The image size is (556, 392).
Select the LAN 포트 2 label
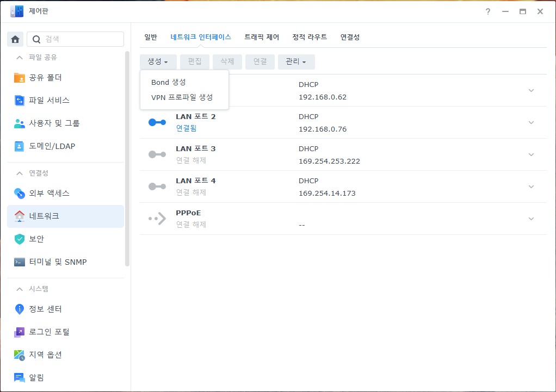pos(196,117)
